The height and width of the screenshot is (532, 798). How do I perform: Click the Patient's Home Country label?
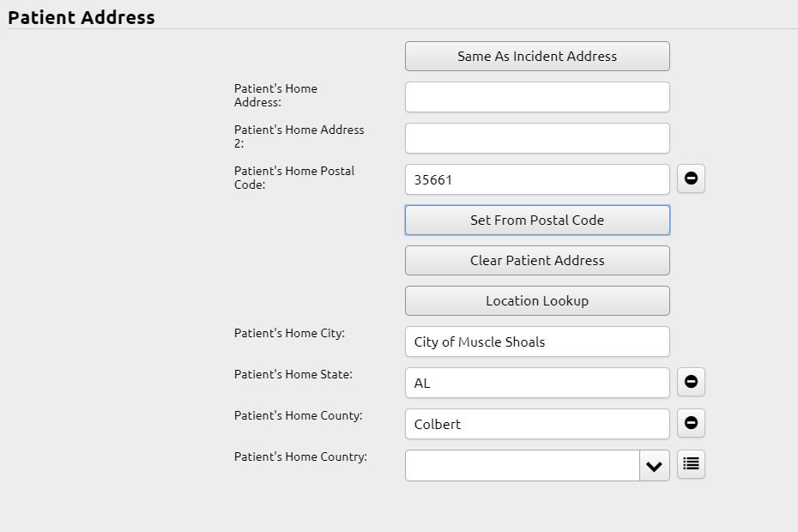click(300, 456)
